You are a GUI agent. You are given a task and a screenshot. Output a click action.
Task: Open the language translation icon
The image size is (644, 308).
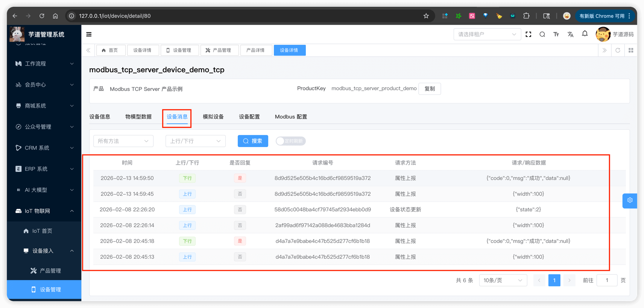[570, 34]
